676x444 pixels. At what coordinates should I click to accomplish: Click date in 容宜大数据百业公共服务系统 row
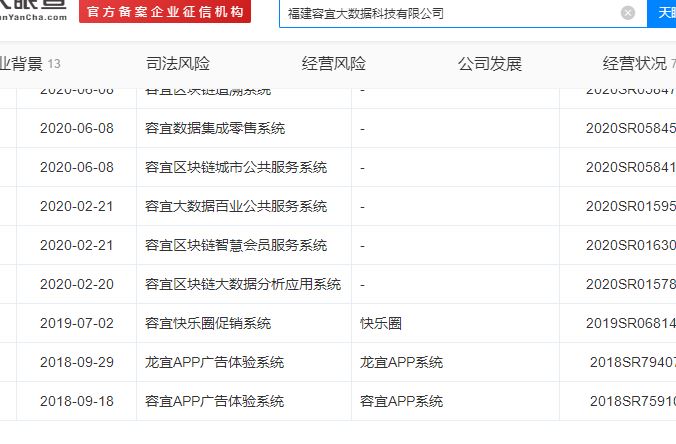click(x=77, y=206)
